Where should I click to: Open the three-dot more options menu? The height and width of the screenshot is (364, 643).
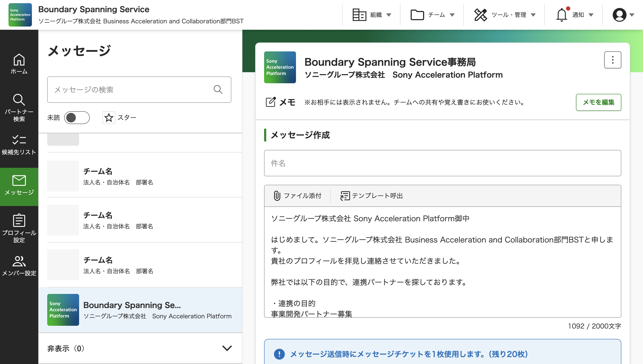pos(612,60)
